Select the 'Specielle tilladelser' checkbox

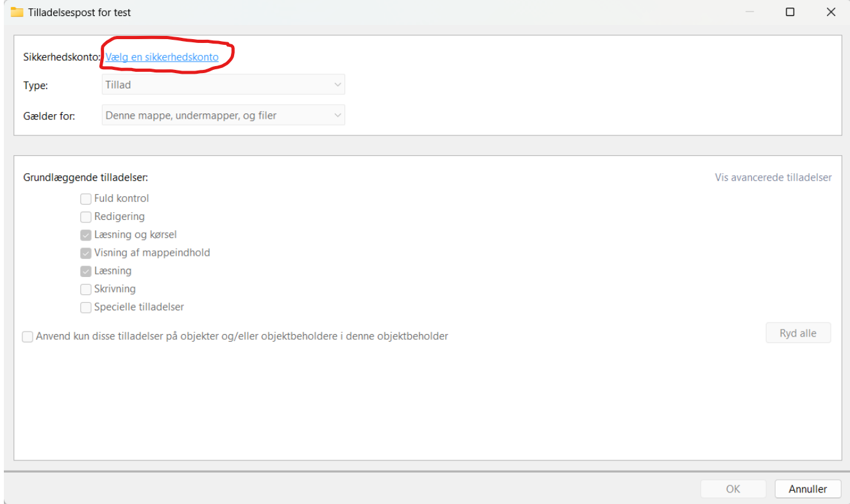[x=86, y=307]
